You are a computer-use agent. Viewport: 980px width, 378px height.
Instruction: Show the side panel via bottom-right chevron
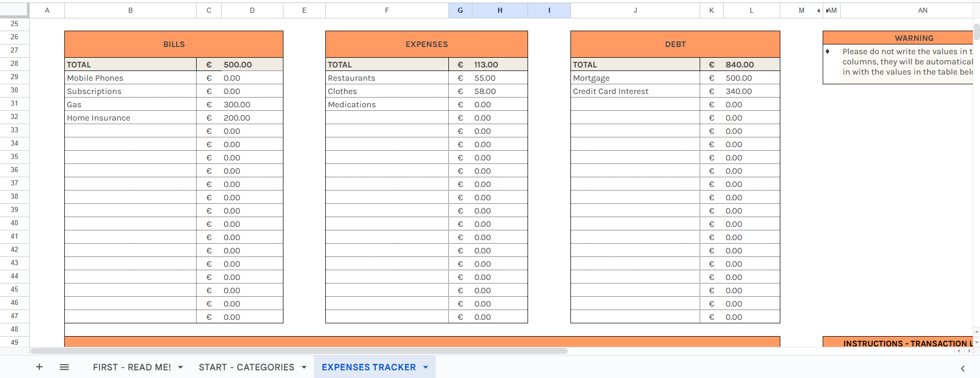pyautogui.click(x=963, y=368)
